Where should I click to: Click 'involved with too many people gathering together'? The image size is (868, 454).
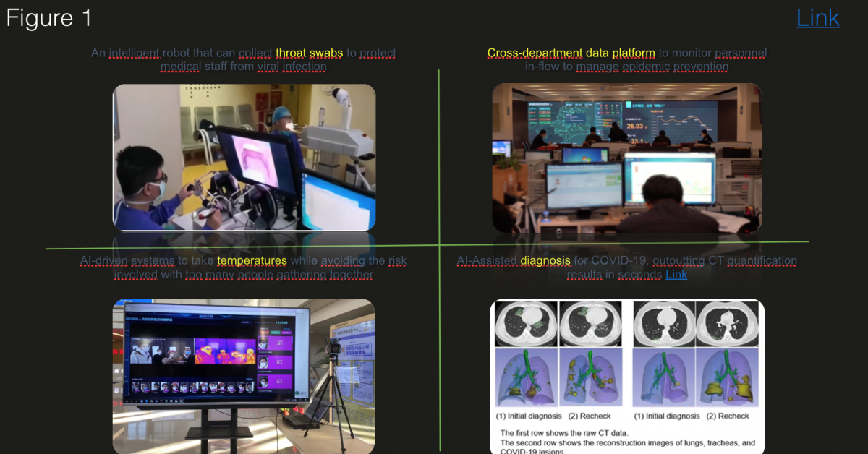(244, 275)
